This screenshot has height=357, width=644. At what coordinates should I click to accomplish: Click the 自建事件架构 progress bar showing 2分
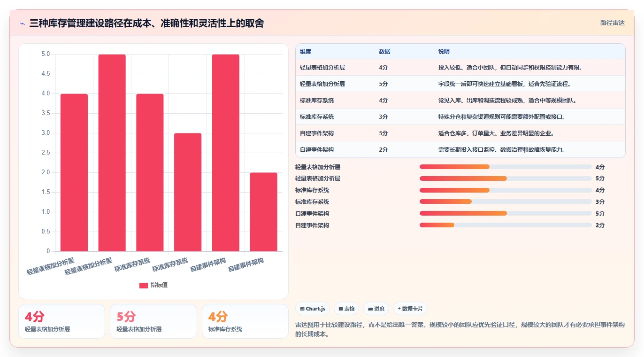pos(506,225)
